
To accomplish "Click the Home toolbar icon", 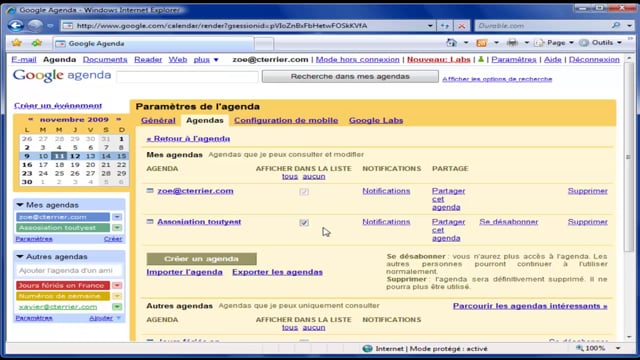I will (x=451, y=42).
